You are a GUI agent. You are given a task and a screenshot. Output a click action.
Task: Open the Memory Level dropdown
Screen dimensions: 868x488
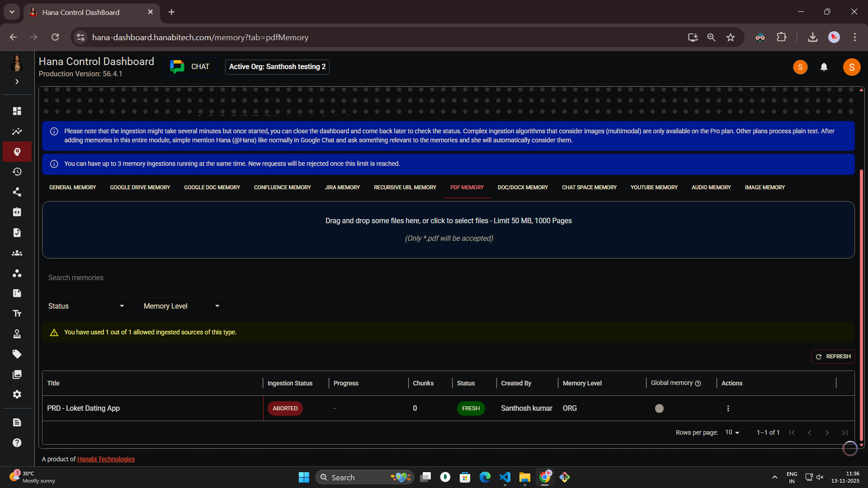[181, 306]
